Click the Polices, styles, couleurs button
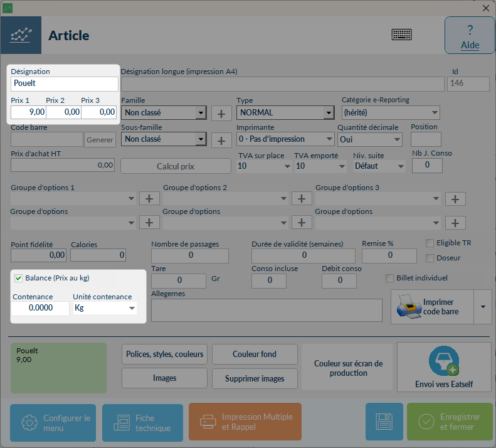The image size is (496, 448). point(164,355)
